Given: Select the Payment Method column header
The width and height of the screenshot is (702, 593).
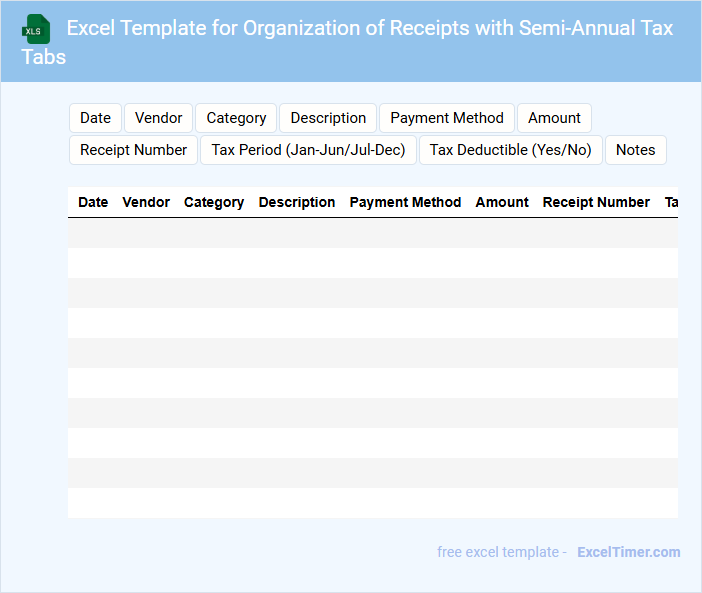Looking at the screenshot, I should point(405,202).
